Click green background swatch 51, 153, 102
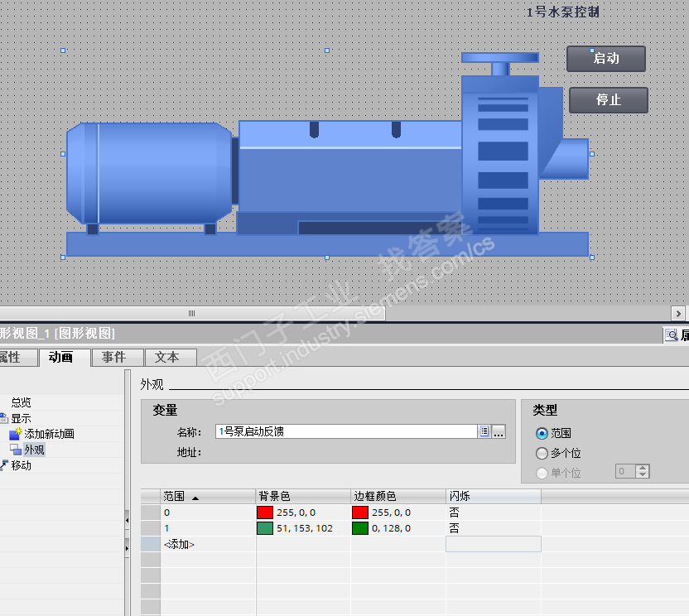This screenshot has width=689, height=616. point(265,528)
